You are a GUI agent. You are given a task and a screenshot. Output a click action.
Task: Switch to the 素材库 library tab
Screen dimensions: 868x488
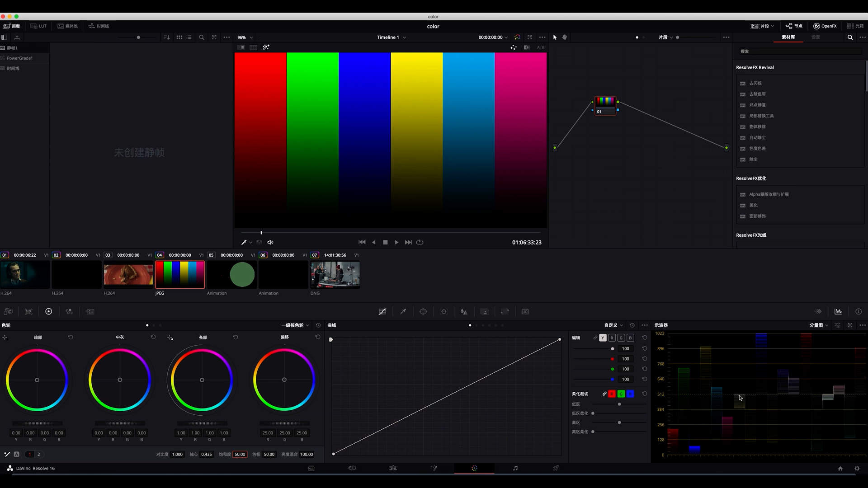pos(788,38)
